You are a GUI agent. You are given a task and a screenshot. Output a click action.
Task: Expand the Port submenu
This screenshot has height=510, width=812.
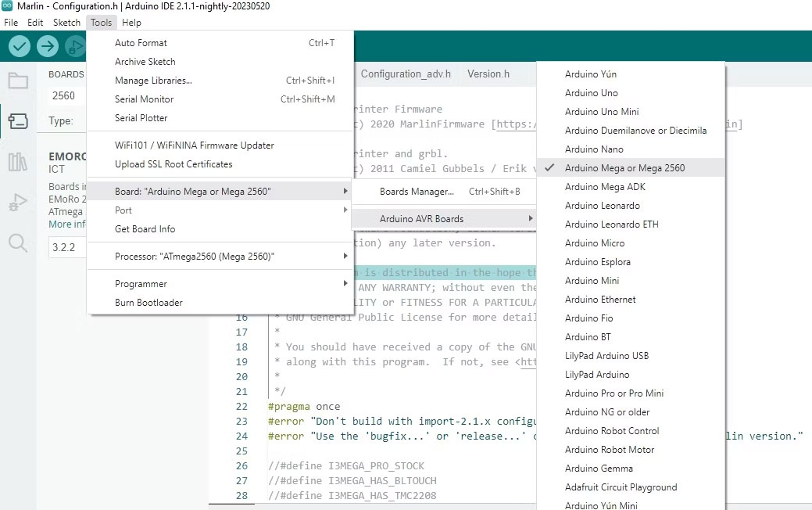(220, 210)
